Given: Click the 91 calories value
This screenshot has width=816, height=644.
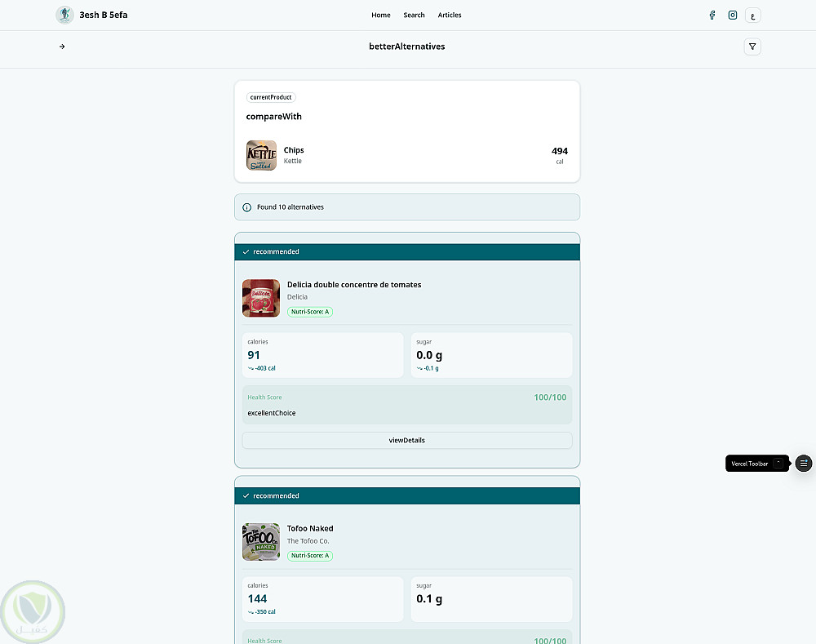Looking at the screenshot, I should click(254, 355).
